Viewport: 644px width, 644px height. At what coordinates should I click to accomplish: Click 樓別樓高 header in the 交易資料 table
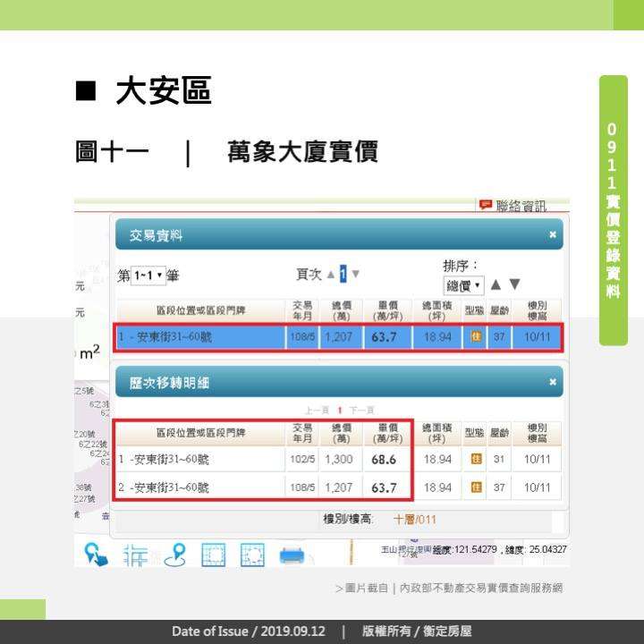pyautogui.click(x=537, y=311)
